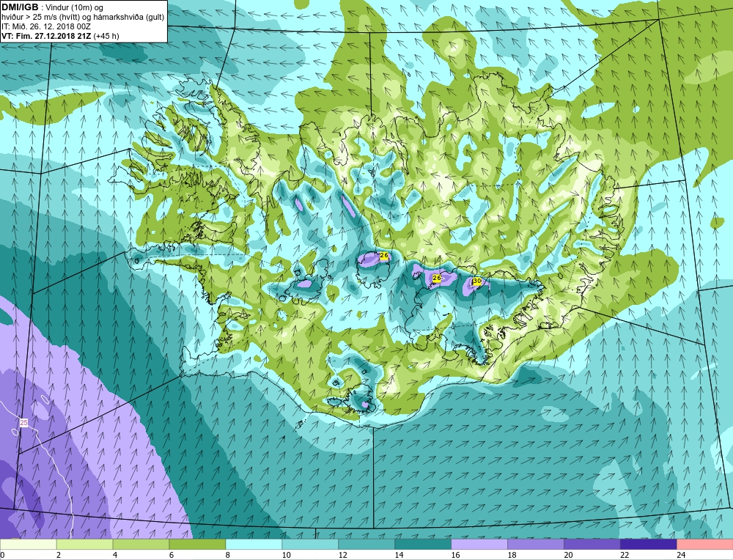Image resolution: width=733 pixels, height=560 pixels.
Task: Click the 'VT: Fim. 27.12.2018 21Z' valid time
Action: tap(46, 35)
